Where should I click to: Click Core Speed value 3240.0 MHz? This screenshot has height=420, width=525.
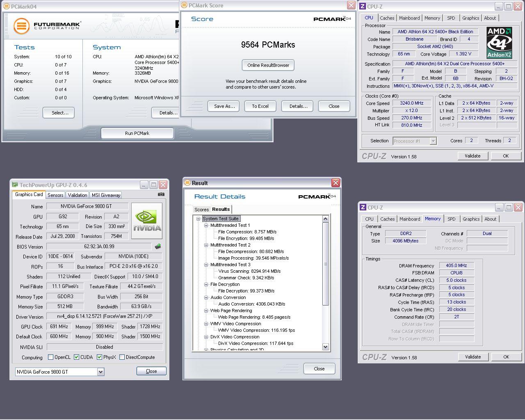(x=412, y=103)
